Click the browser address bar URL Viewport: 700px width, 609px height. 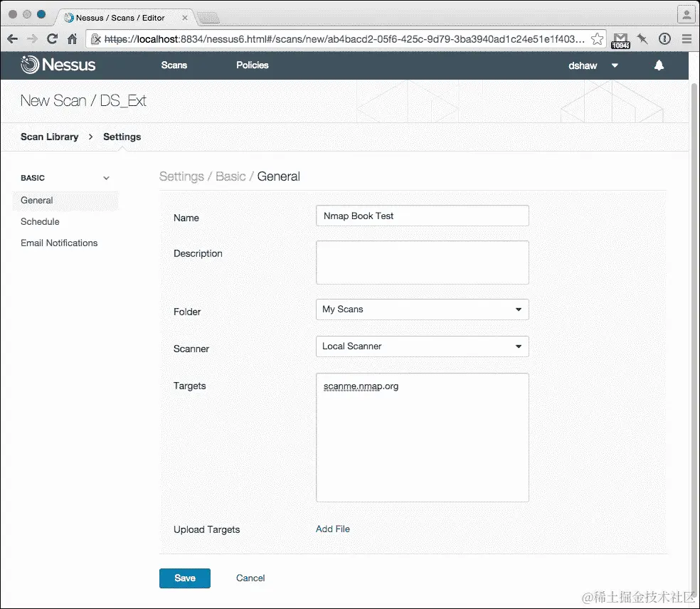click(x=344, y=39)
